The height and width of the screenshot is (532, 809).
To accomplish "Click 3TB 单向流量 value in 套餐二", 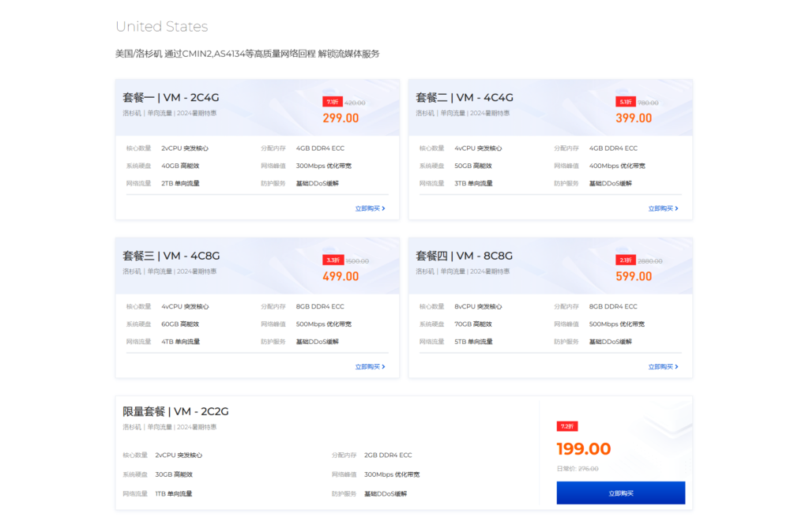I will pos(473,184).
